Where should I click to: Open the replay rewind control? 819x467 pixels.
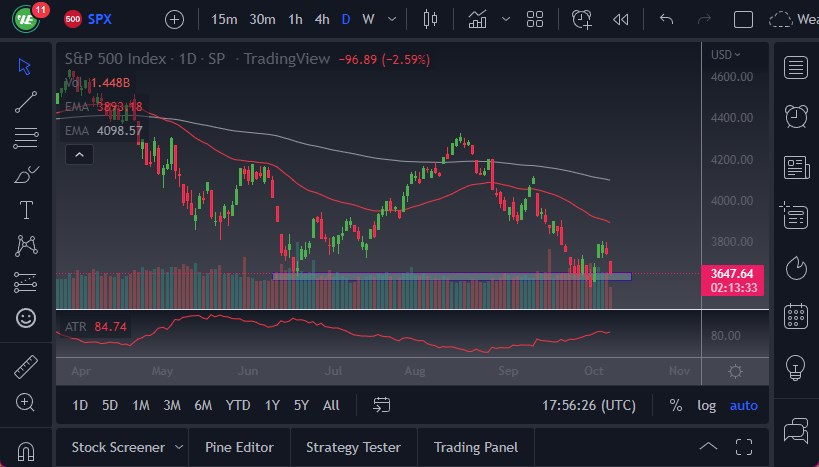620,19
